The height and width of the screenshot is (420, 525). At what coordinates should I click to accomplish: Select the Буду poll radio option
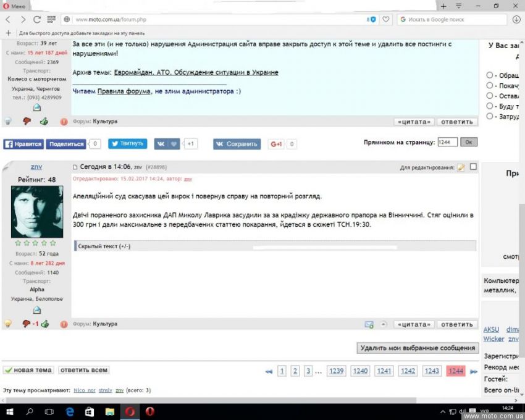click(x=490, y=106)
